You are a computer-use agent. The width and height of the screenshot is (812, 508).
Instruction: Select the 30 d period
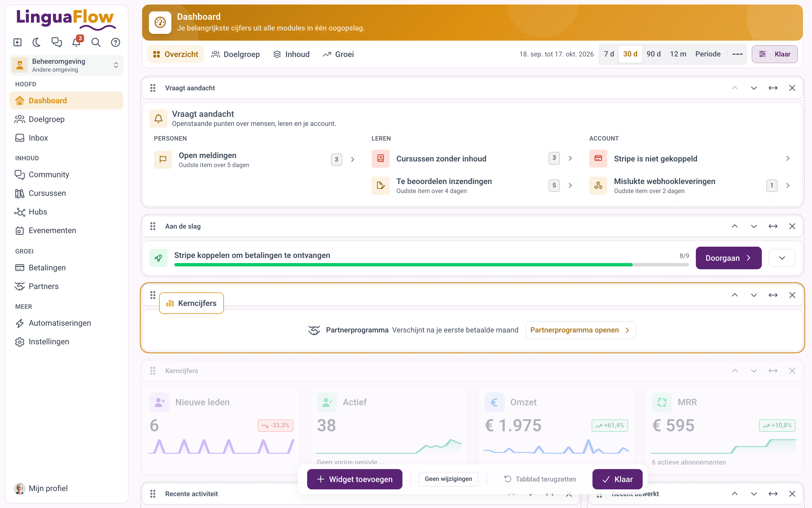coord(630,54)
